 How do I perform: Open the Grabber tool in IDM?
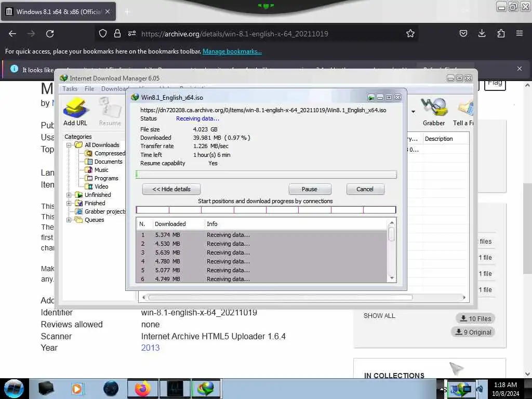coord(433,112)
